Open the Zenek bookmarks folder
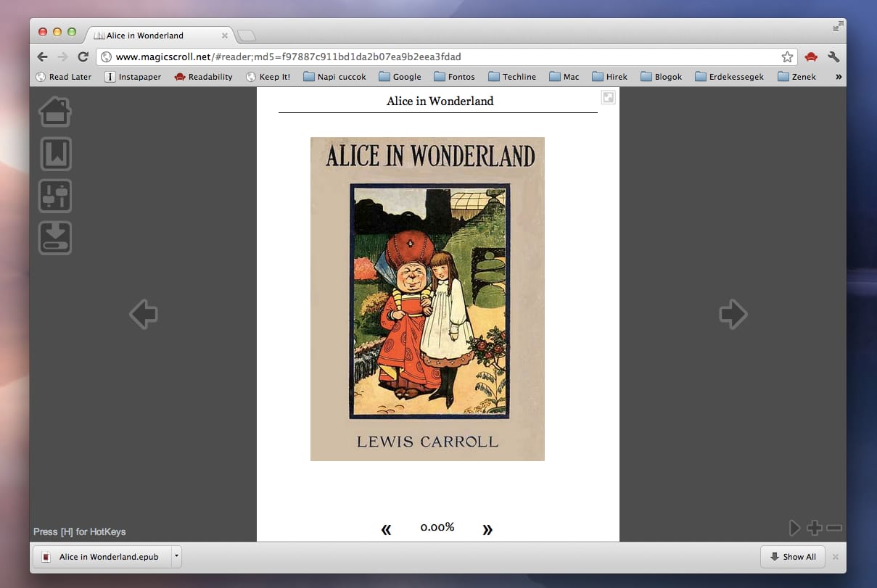877x588 pixels. [x=796, y=77]
